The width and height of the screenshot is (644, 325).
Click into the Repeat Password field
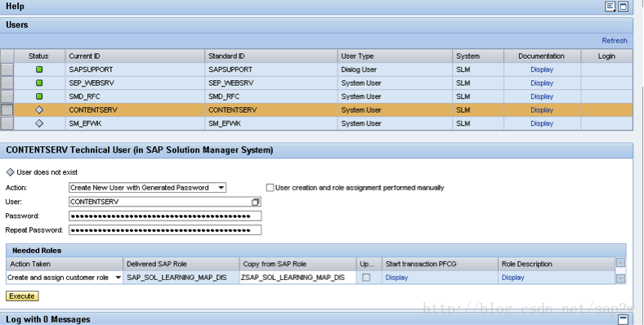pyautogui.click(x=165, y=229)
